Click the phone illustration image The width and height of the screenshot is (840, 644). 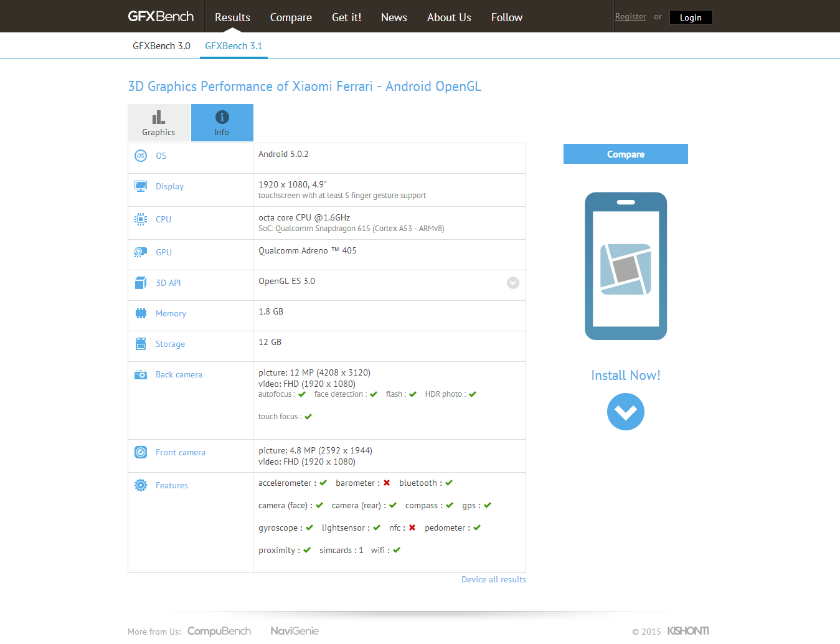pyautogui.click(x=626, y=266)
